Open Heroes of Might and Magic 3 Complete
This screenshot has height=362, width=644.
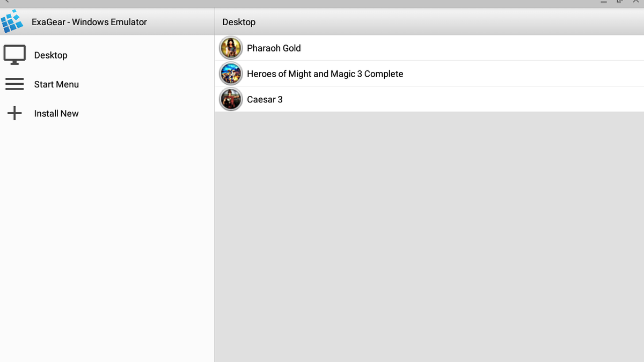(325, 73)
